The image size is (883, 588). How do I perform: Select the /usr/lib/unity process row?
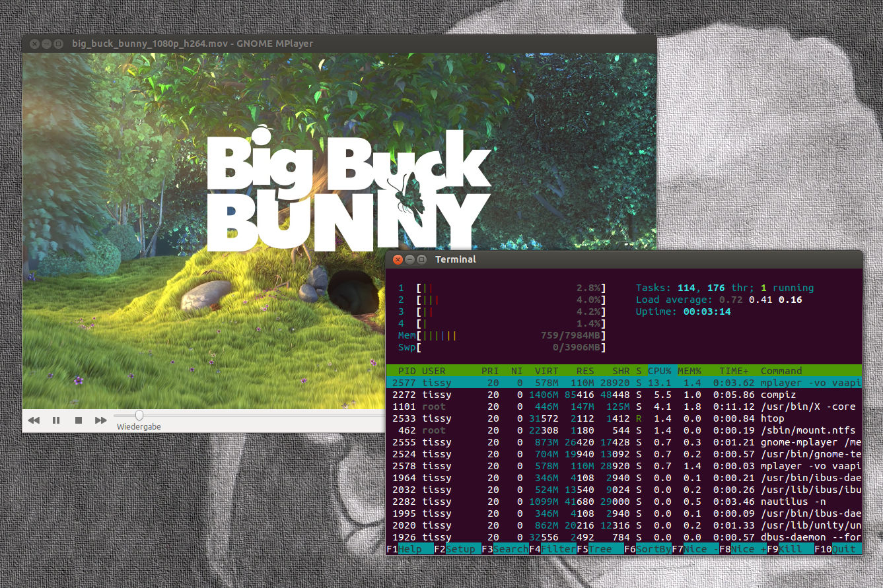[x=624, y=525]
